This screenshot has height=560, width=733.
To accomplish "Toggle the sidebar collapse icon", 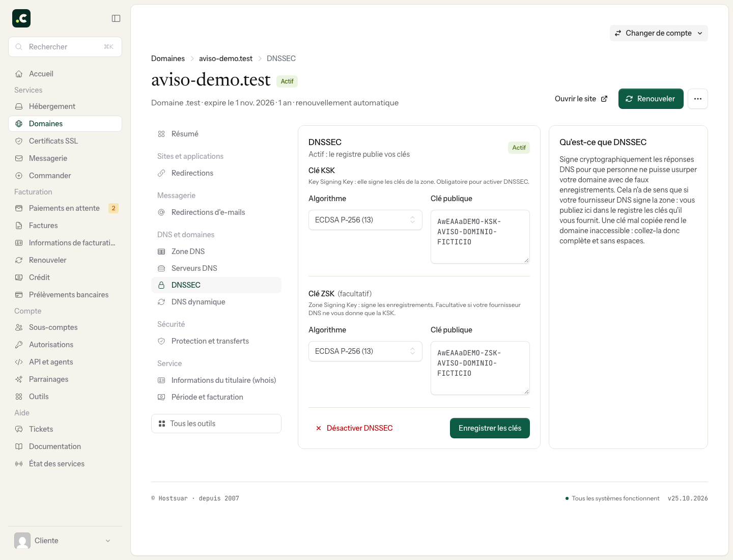I will [x=116, y=18].
